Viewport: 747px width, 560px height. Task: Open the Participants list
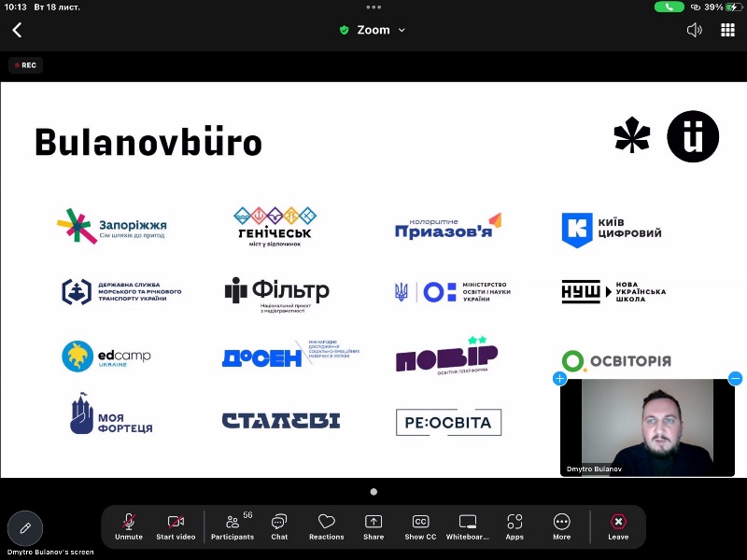[x=233, y=526]
